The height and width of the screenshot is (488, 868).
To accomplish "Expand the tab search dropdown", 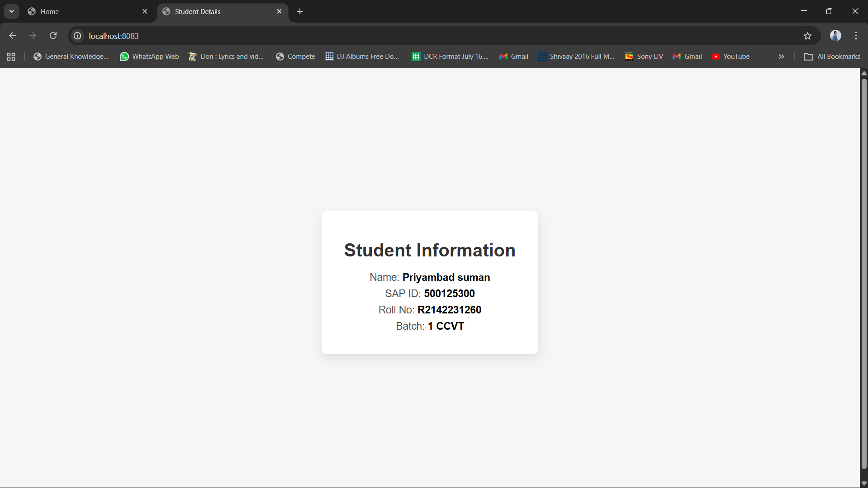I will pos(12,11).
